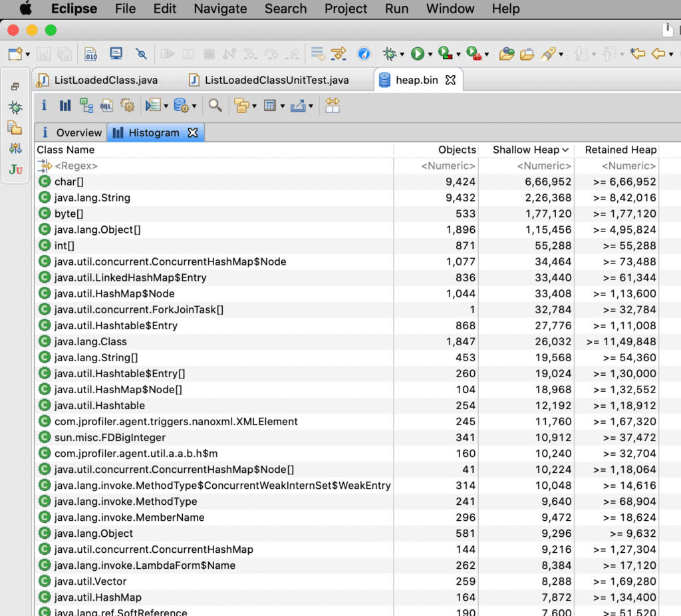
Task: Click the Search flashlight icon
Action: pyautogui.click(x=548, y=54)
